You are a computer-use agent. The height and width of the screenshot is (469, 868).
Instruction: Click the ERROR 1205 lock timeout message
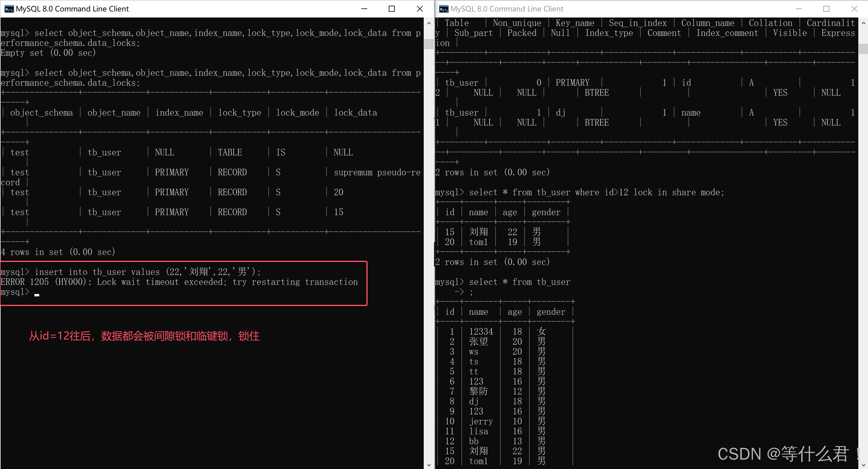(179, 282)
